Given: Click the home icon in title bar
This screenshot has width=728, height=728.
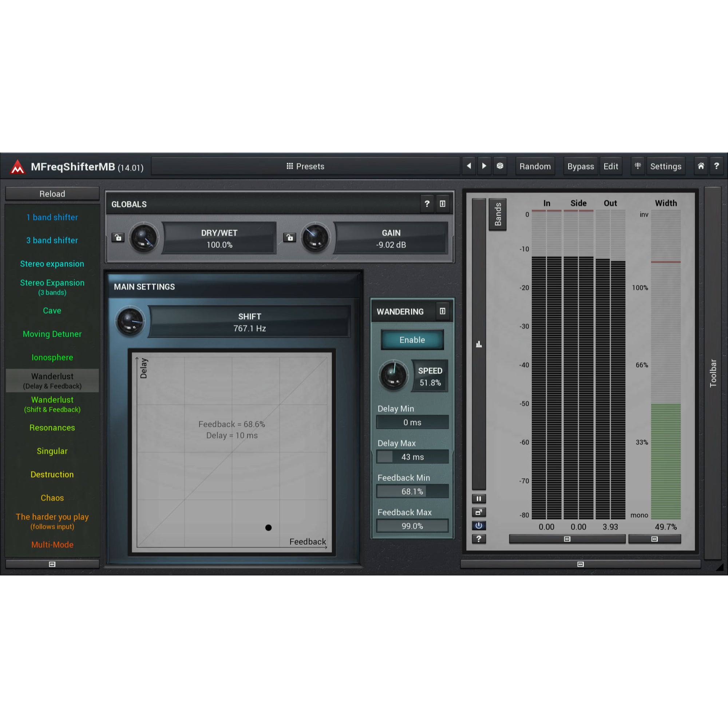Looking at the screenshot, I should point(701,166).
